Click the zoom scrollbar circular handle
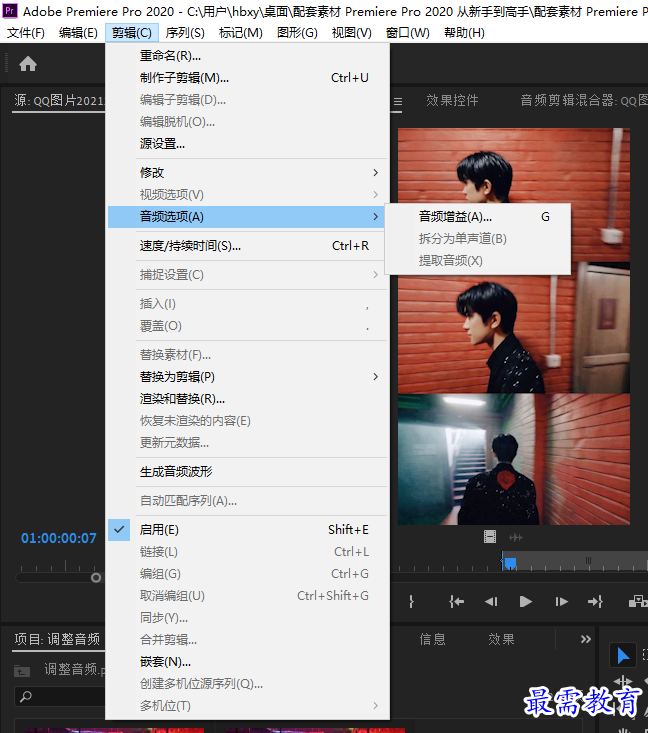 click(x=96, y=578)
